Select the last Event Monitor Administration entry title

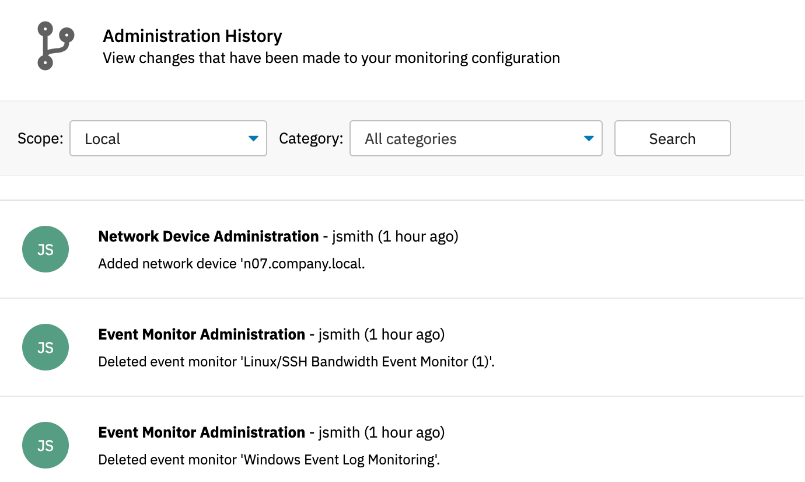pyautogui.click(x=202, y=432)
